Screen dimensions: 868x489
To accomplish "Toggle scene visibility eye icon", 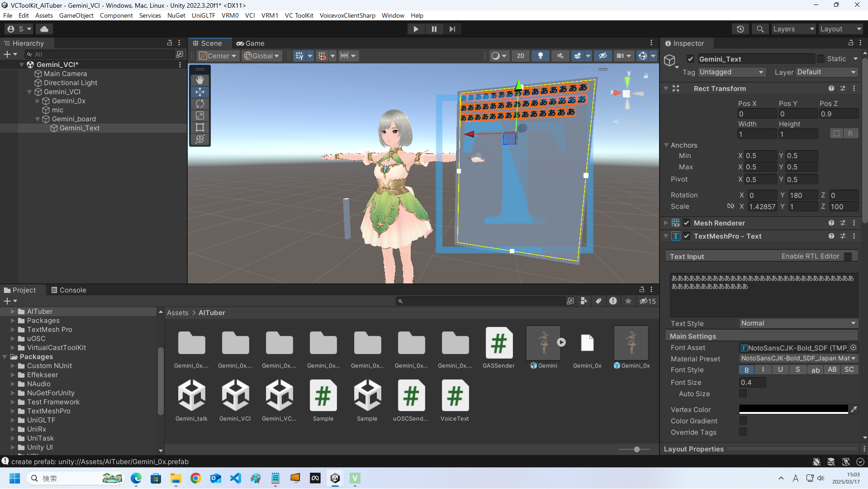I will 602,56.
